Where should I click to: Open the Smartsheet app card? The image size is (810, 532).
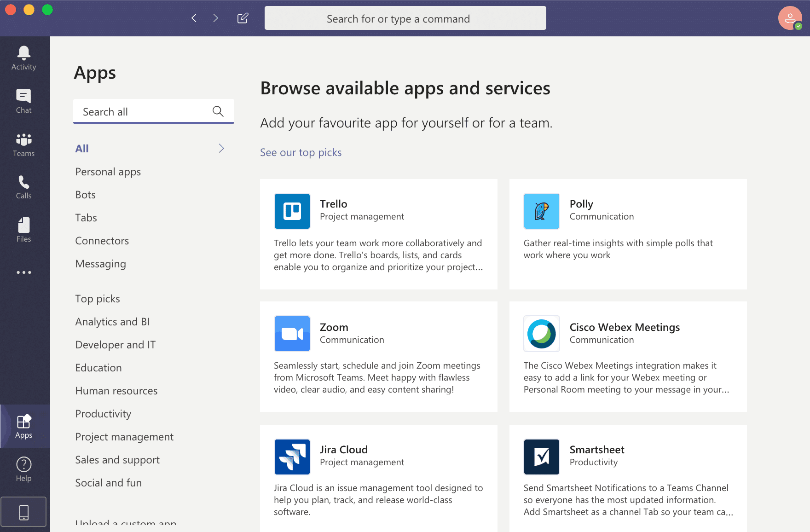pos(628,479)
